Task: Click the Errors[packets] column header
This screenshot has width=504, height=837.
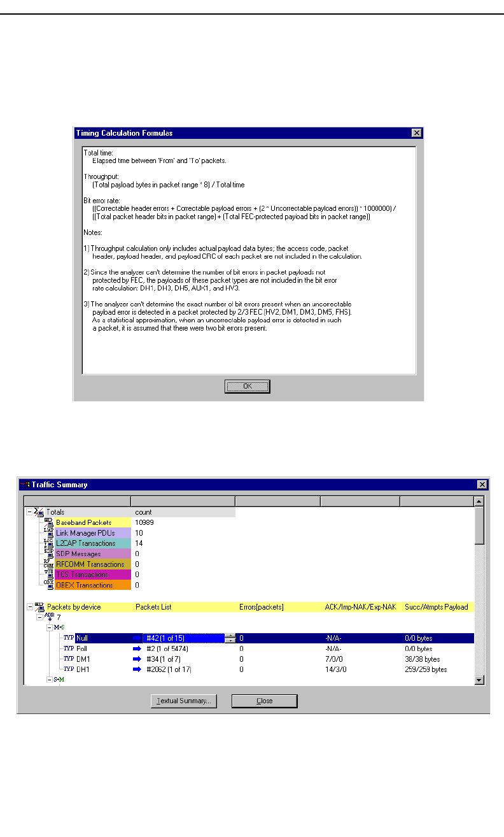Action: (x=262, y=607)
